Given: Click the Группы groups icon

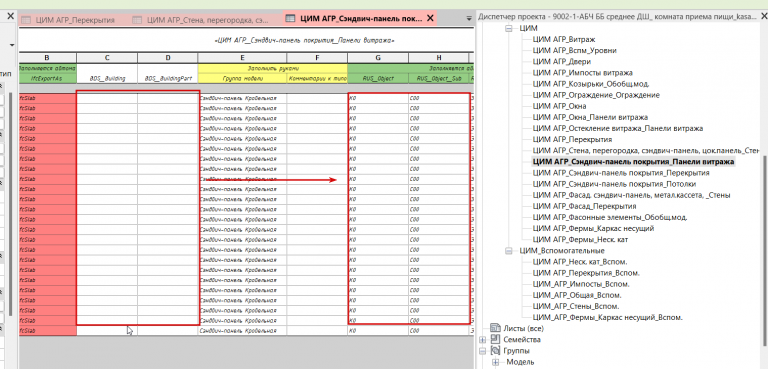Looking at the screenshot, I should [496, 351].
